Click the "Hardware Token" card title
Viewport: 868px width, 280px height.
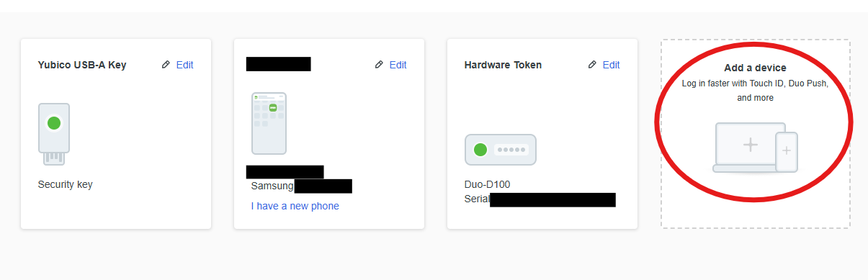(x=503, y=65)
